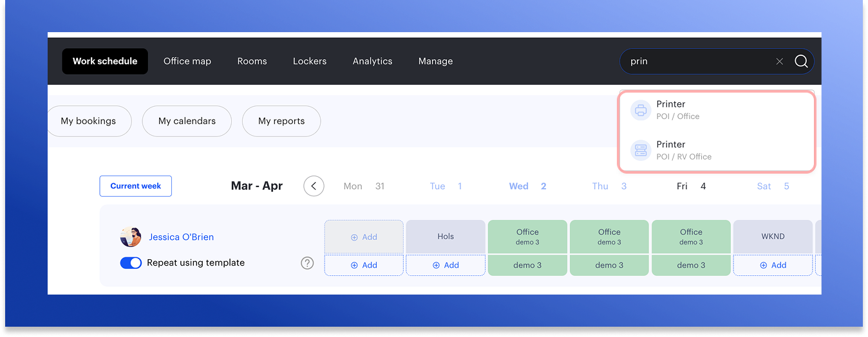The image size is (868, 337).
Task: Open the Lockers section
Action: (x=310, y=61)
